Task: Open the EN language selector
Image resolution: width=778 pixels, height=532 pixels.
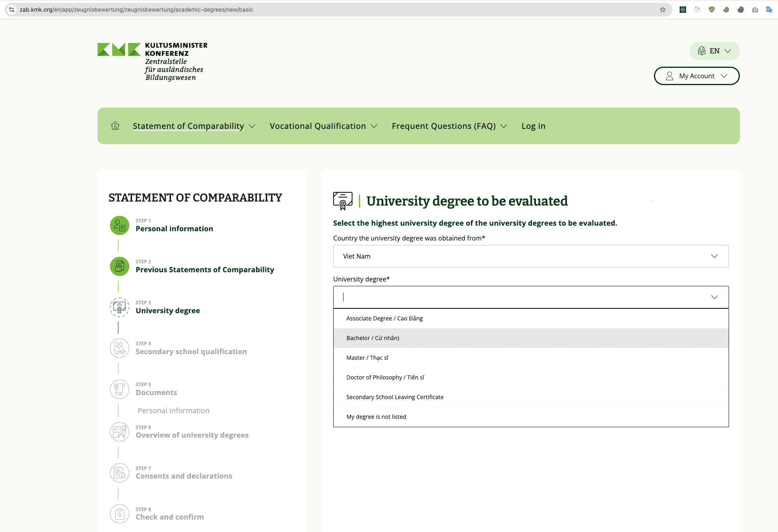Action: tap(715, 51)
